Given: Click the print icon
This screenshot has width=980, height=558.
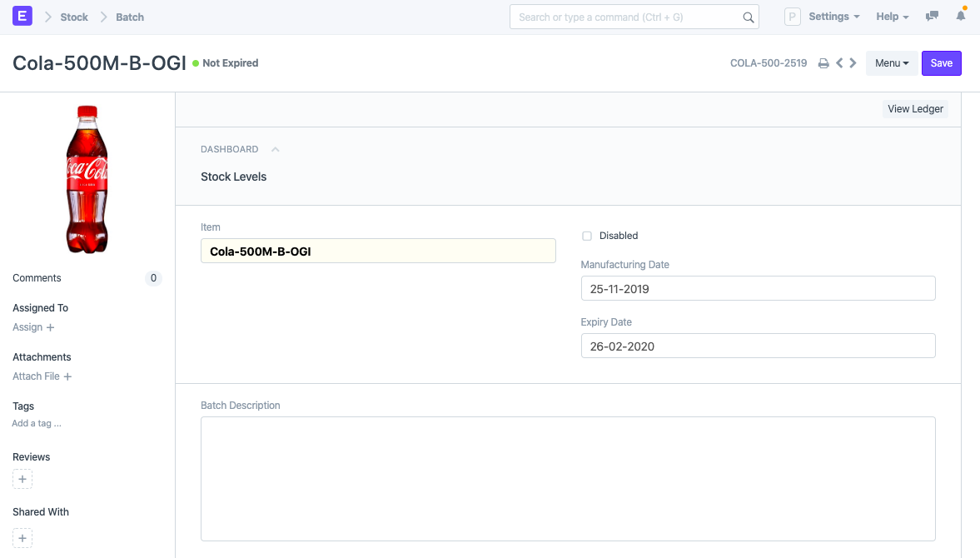Looking at the screenshot, I should [823, 63].
